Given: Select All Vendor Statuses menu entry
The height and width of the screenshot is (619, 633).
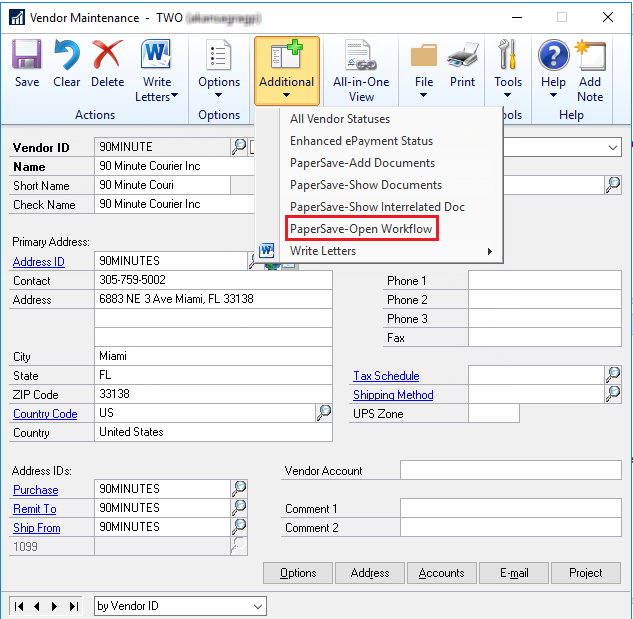Looking at the screenshot, I should point(340,119).
